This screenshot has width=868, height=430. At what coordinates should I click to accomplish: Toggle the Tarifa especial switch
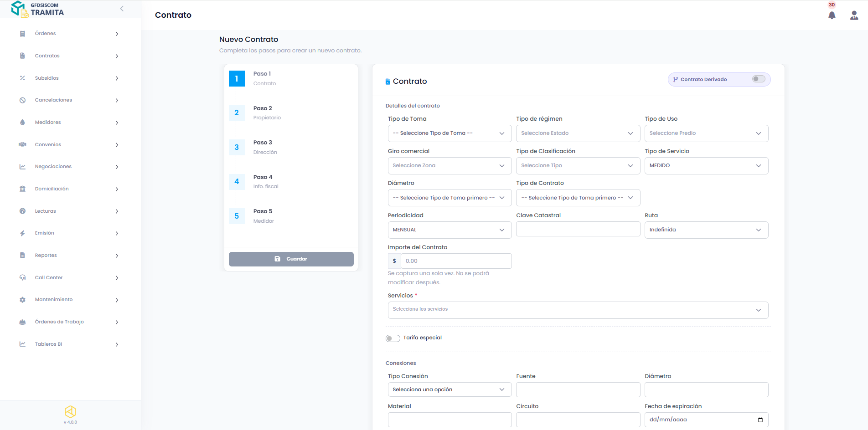(x=393, y=338)
